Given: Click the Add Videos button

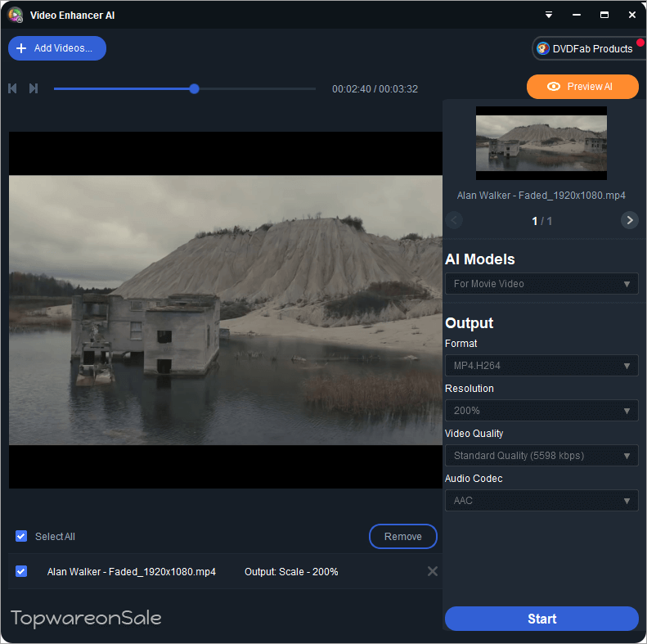Looking at the screenshot, I should coord(57,48).
